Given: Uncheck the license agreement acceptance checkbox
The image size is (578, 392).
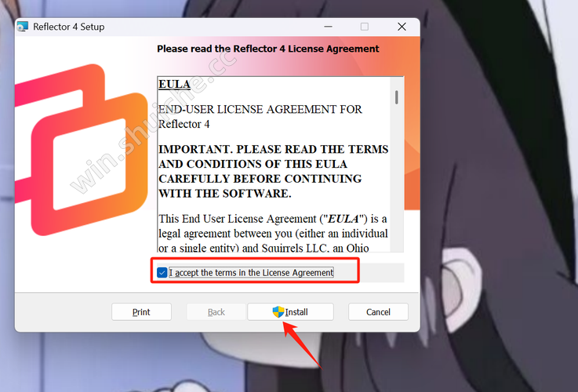Looking at the screenshot, I should click(162, 273).
